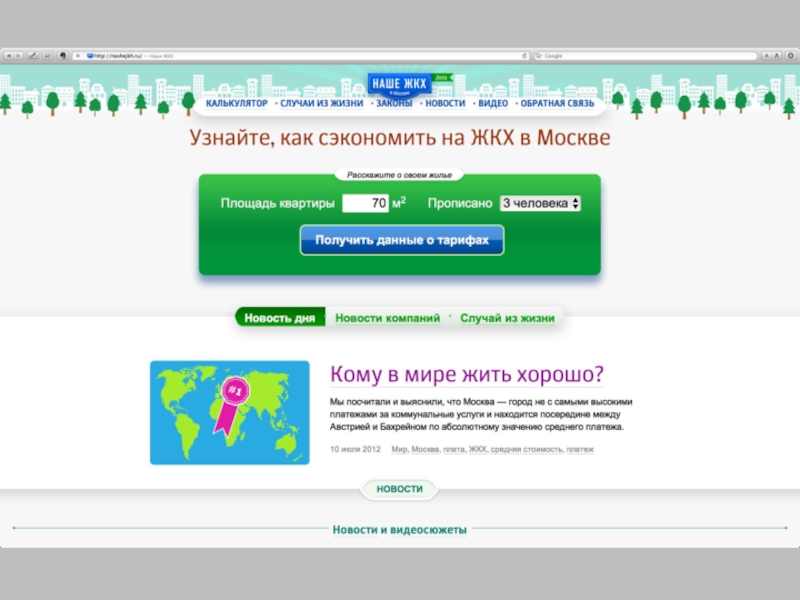
Task: Open the Прописано people dropdown
Action: coord(540,203)
